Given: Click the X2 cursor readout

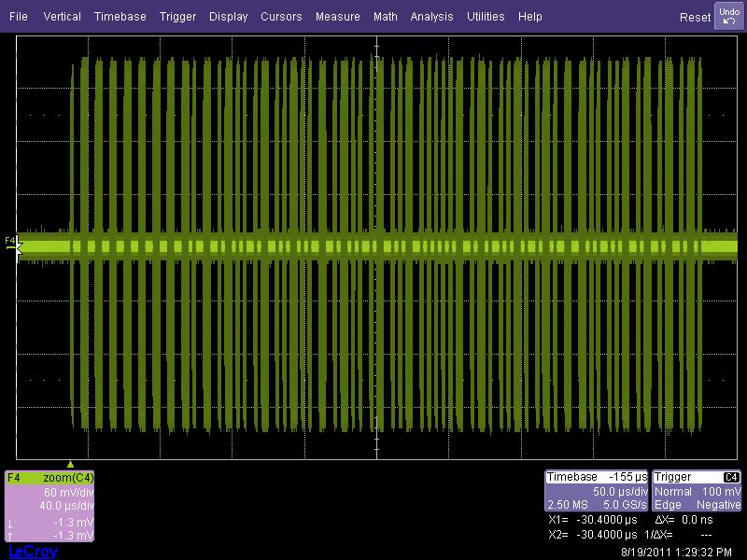Looking at the screenshot, I should pyautogui.click(x=593, y=535).
